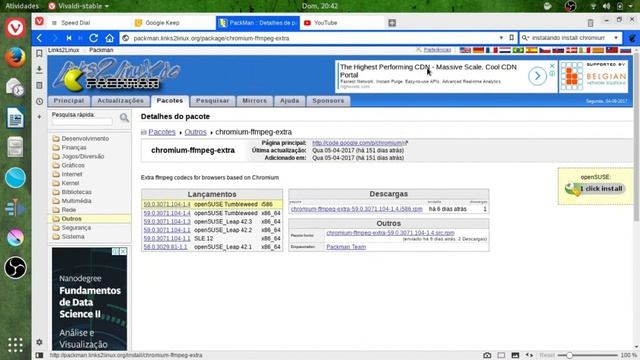Open the Downloads panel in Vivaldi sidebar

coord(39,69)
